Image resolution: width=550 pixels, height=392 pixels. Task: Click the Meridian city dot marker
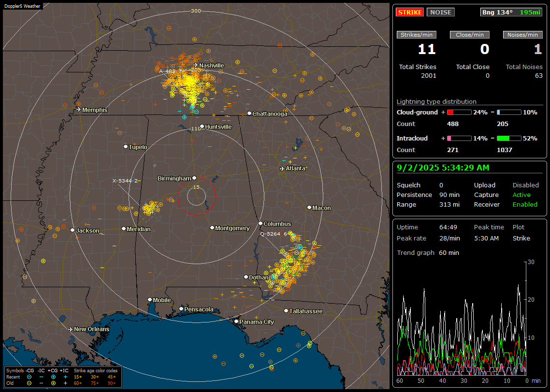(123, 229)
